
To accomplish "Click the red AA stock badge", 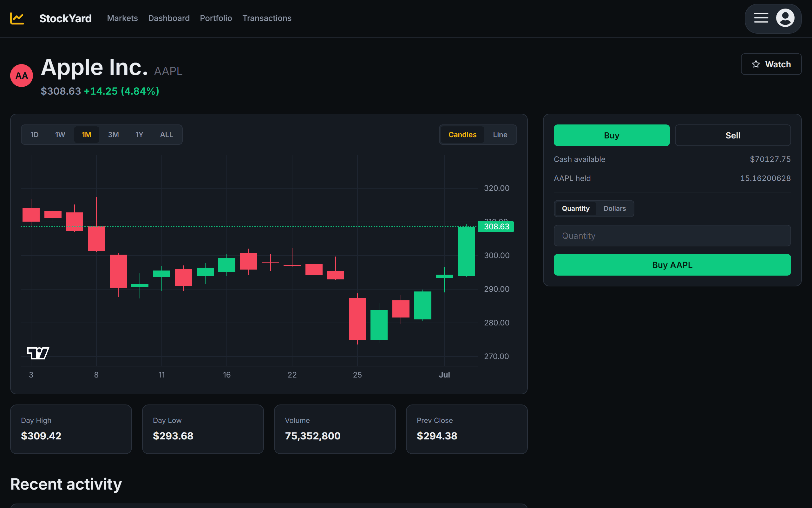I will pos(22,76).
